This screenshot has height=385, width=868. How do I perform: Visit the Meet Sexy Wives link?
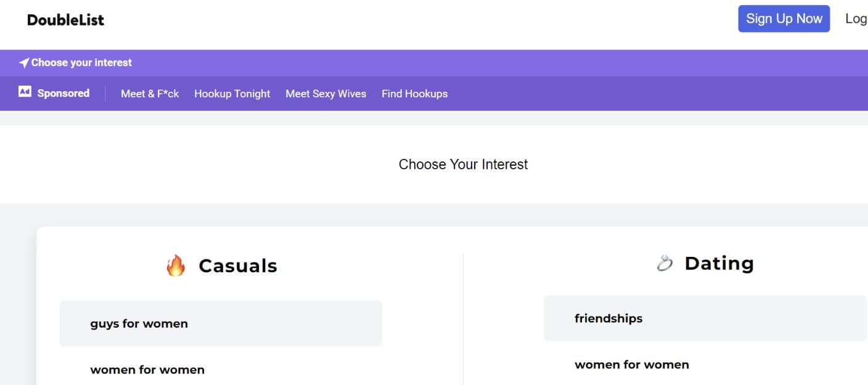coord(325,94)
